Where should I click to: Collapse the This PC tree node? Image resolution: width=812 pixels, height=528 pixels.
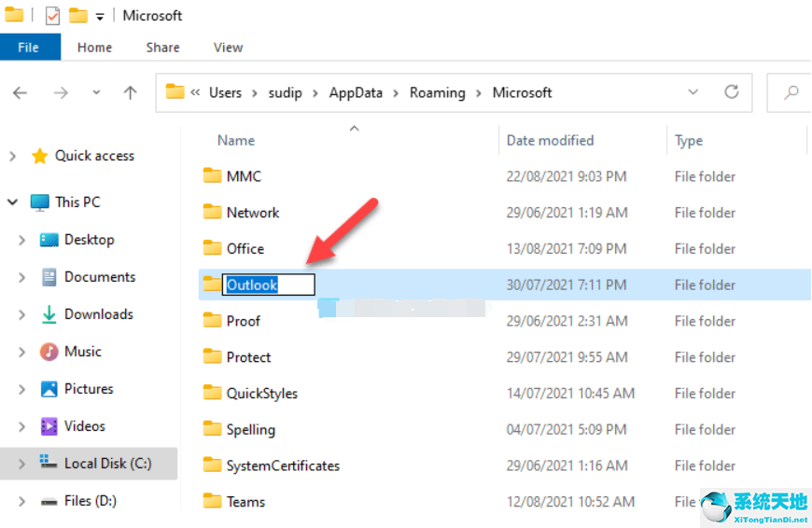[x=13, y=201]
